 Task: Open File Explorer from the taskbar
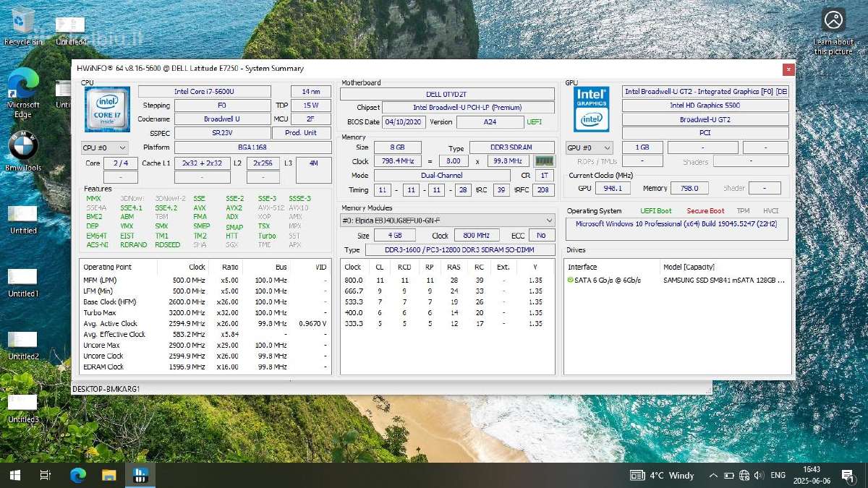[109, 475]
